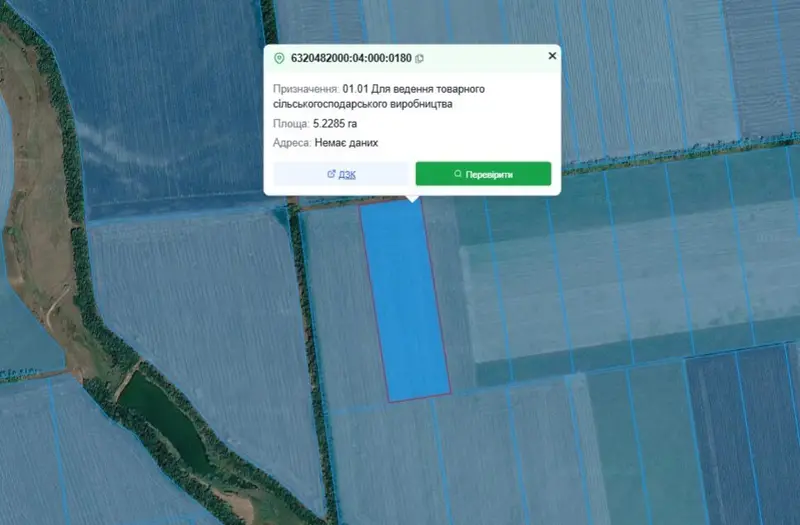Select the highlighted blue land parcel
Screen dimensions: 800x525
(405, 301)
